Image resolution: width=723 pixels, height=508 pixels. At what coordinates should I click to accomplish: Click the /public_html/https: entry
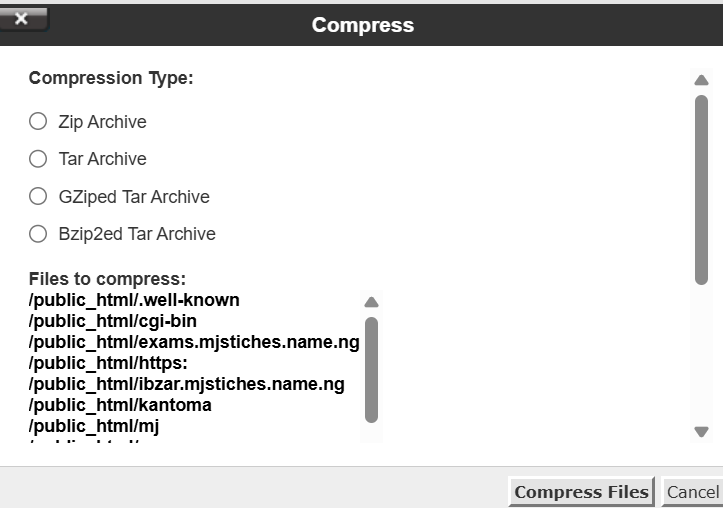(x=108, y=363)
